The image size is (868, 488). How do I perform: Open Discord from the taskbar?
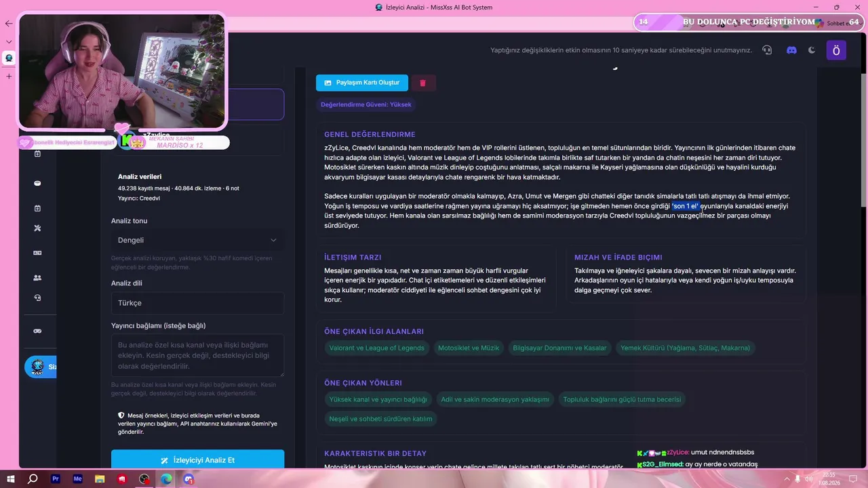tap(189, 479)
